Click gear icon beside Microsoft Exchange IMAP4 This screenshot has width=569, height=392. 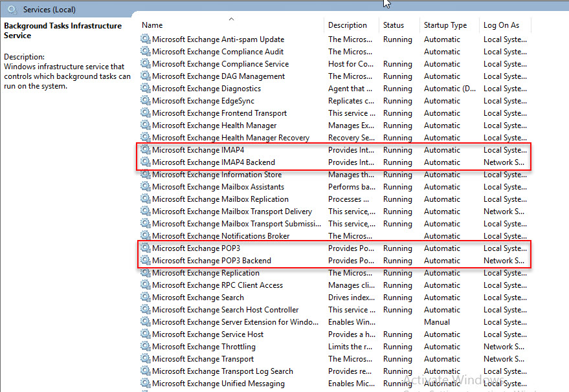click(146, 149)
